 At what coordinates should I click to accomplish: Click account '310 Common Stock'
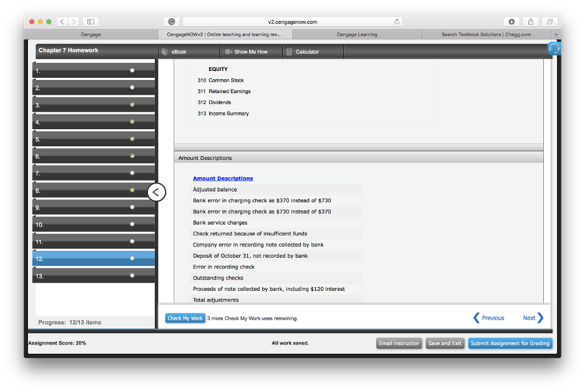click(x=221, y=80)
